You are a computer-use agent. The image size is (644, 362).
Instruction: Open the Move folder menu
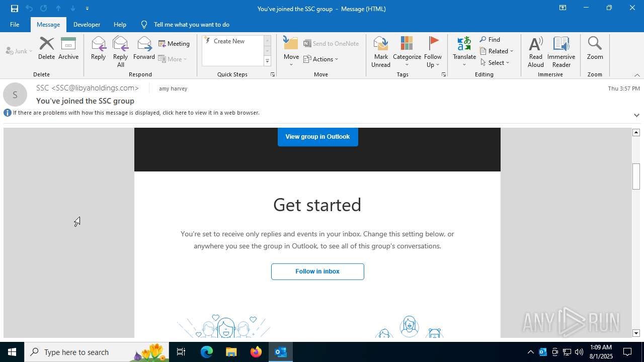pyautogui.click(x=291, y=52)
